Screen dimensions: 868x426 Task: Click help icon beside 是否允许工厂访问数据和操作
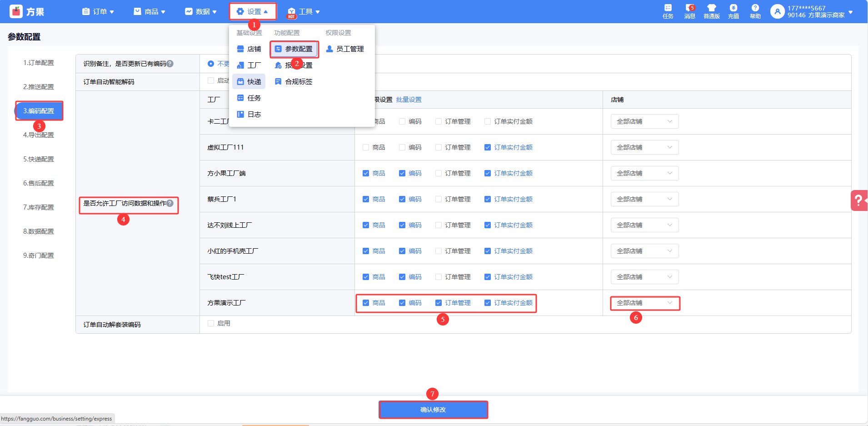[170, 203]
